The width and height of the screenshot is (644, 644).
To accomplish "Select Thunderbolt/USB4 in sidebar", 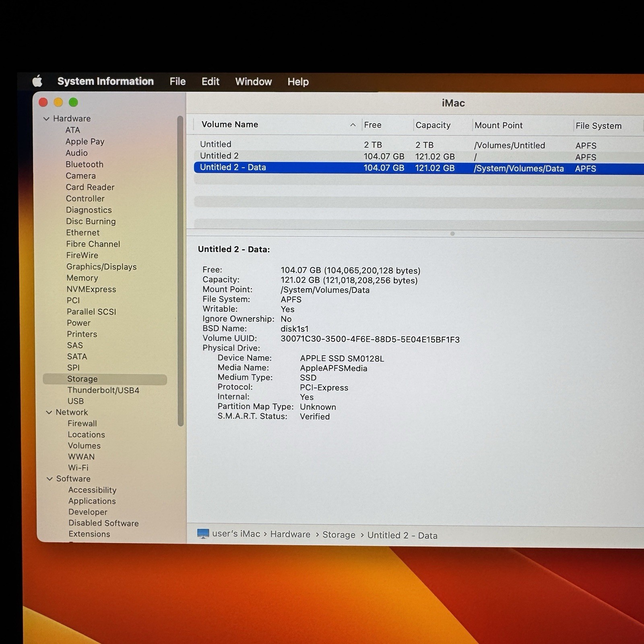I will tap(103, 390).
